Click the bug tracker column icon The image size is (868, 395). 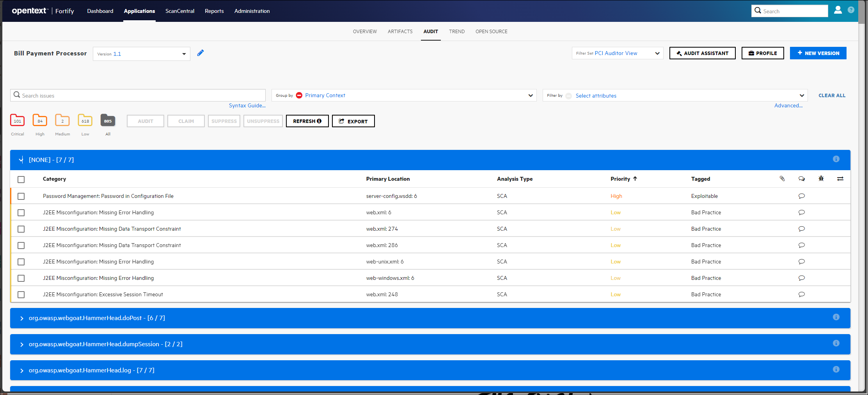click(821, 179)
